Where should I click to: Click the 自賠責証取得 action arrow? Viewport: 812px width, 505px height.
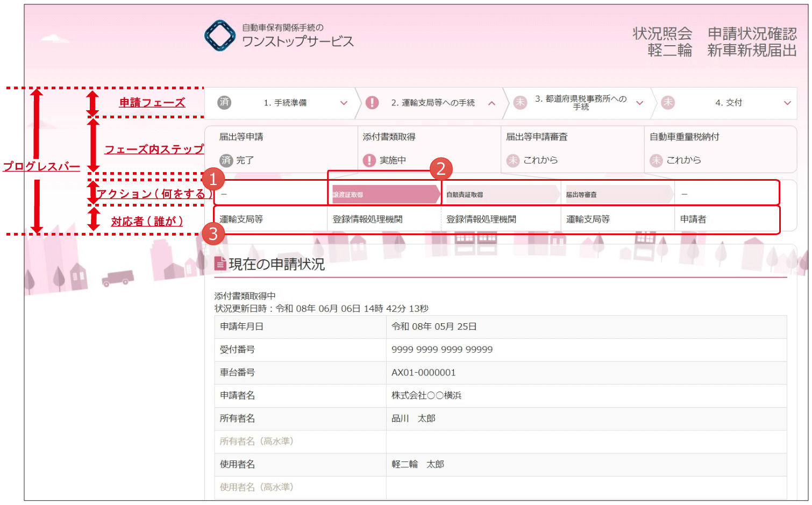pos(500,194)
